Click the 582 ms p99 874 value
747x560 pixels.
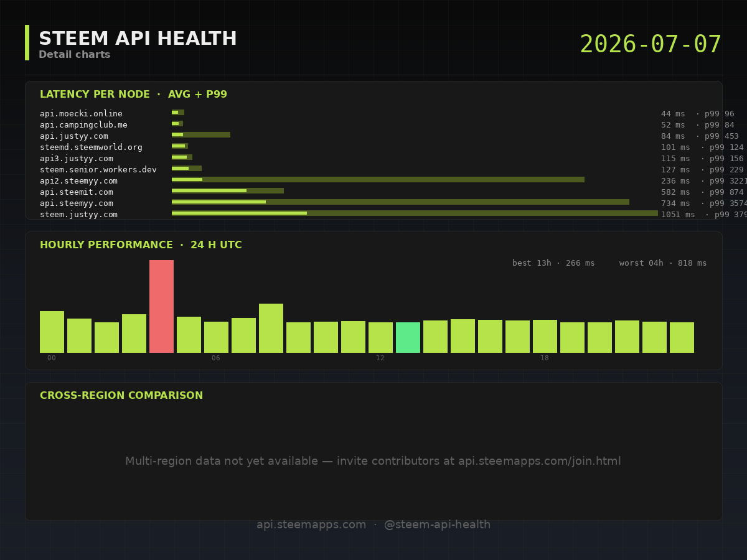(703, 192)
